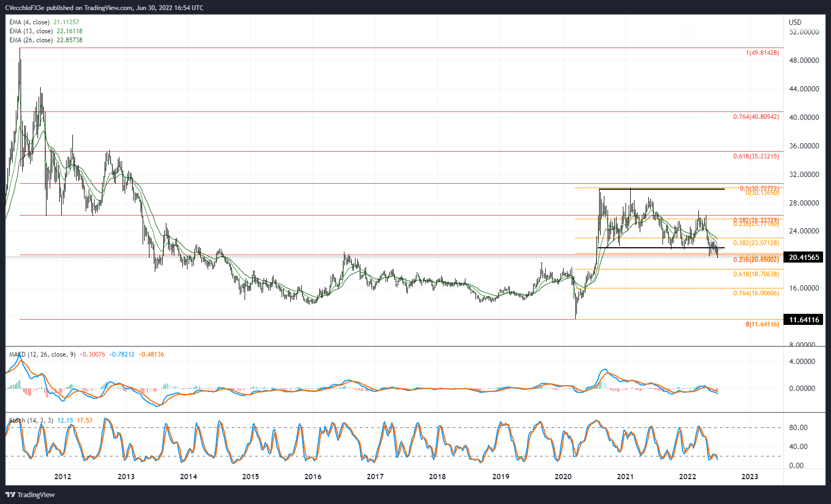This screenshot has width=831, height=504.
Task: Select the Fibonacci label 1(49.81428)
Action: point(762,53)
